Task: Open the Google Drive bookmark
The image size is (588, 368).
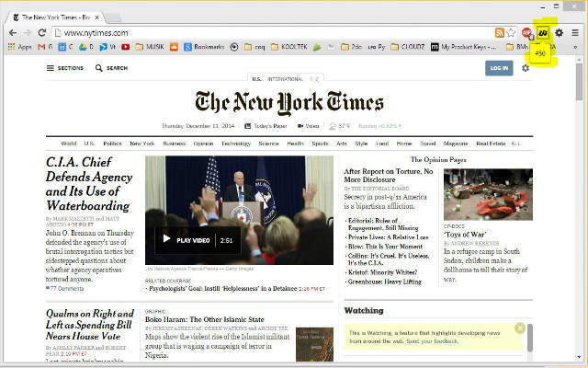Action: (86, 47)
